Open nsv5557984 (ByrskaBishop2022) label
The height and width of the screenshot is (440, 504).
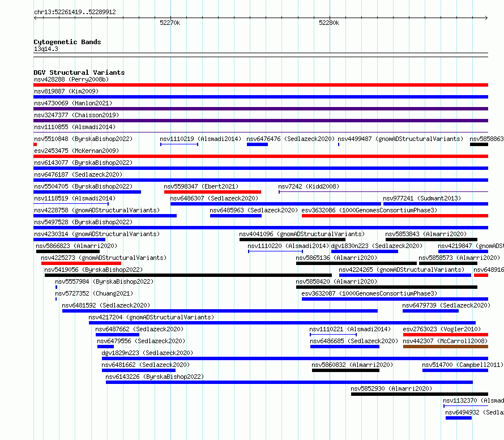coord(104,281)
